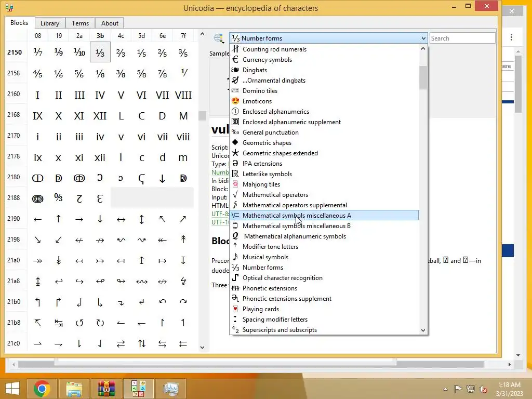Collapse the Number forms block dropdown

tap(423, 38)
